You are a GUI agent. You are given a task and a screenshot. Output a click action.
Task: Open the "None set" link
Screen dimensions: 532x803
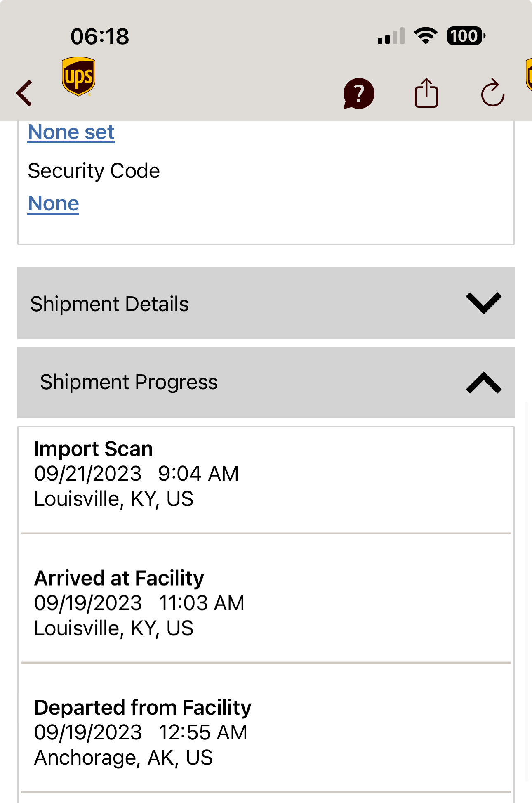click(71, 132)
